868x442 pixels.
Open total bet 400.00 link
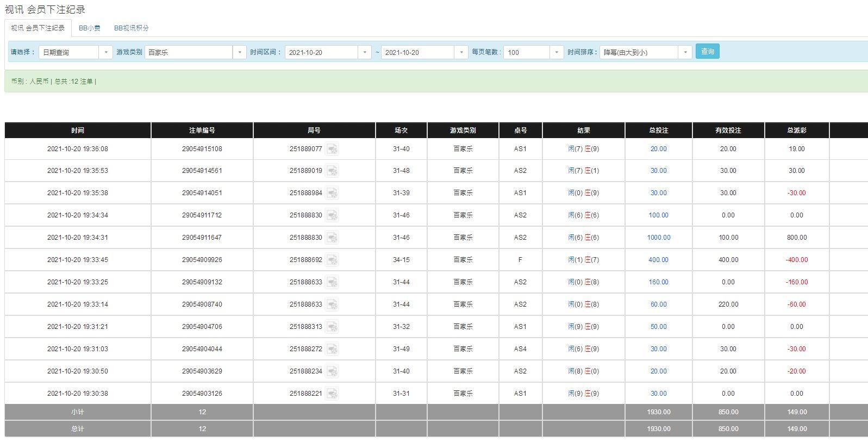tap(658, 260)
